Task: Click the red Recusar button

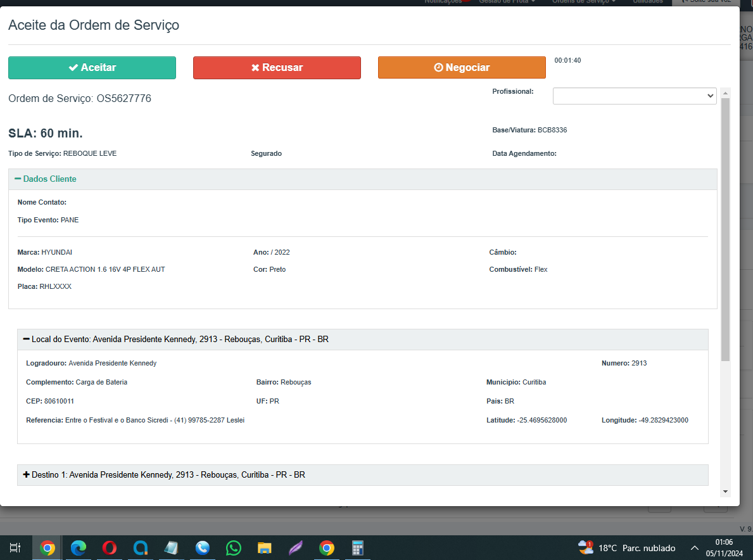Action: (277, 68)
